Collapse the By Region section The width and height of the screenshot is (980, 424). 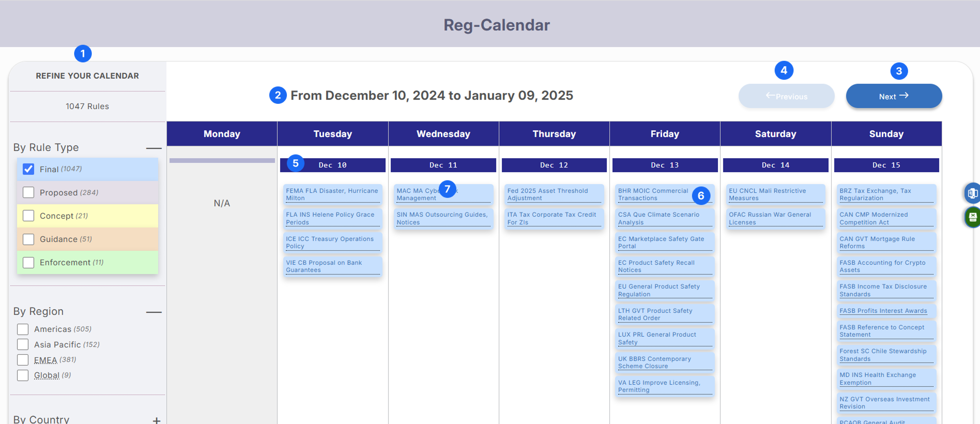[154, 312]
